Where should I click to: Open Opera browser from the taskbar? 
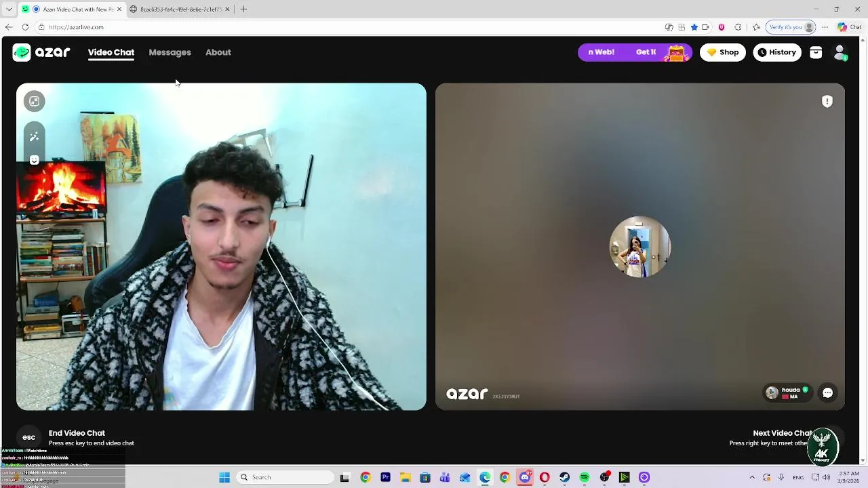tap(545, 477)
